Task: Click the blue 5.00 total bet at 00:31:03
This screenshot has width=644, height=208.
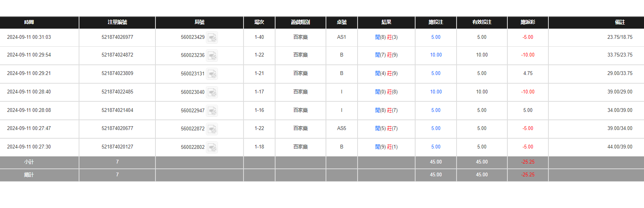Action: coord(435,37)
